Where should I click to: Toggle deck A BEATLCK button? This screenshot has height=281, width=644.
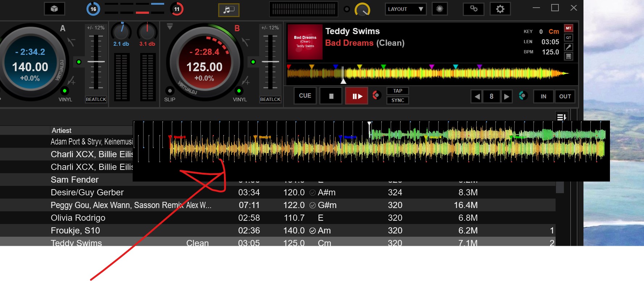point(96,99)
